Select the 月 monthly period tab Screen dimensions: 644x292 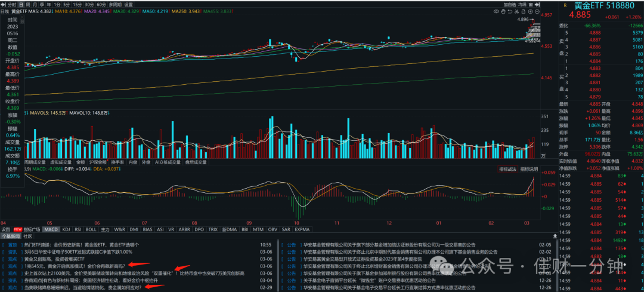click(35, 5)
